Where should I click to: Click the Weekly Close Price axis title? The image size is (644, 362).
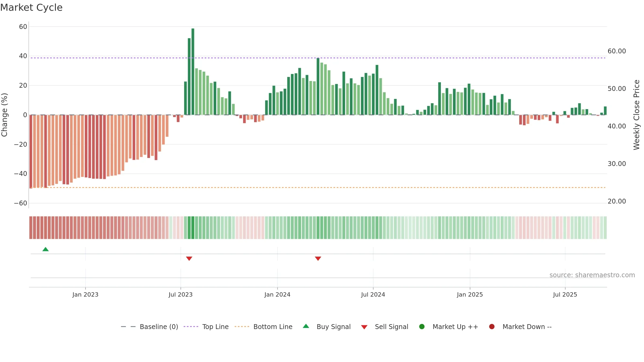[x=636, y=115]
